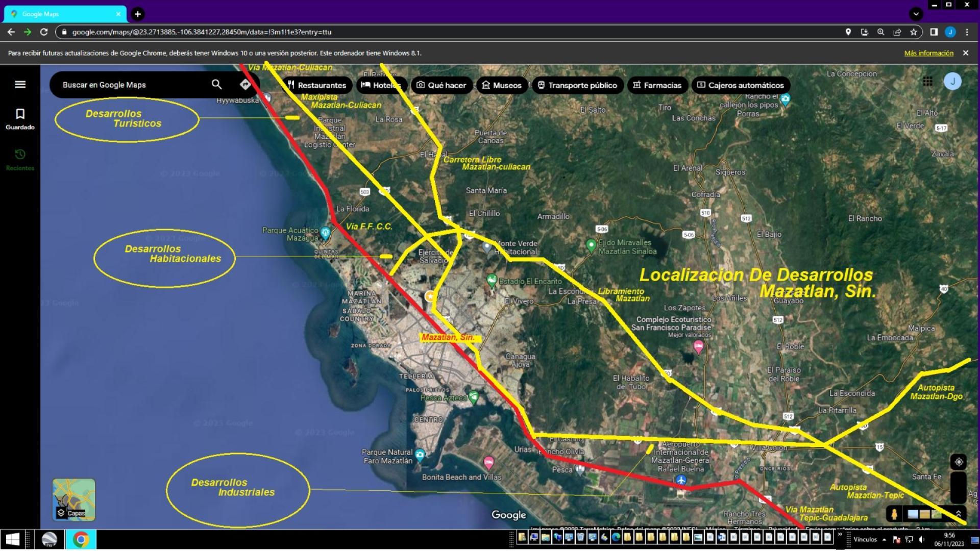Dismiss the Chrome update info bar
The width and height of the screenshot is (980, 551).
[x=965, y=53]
